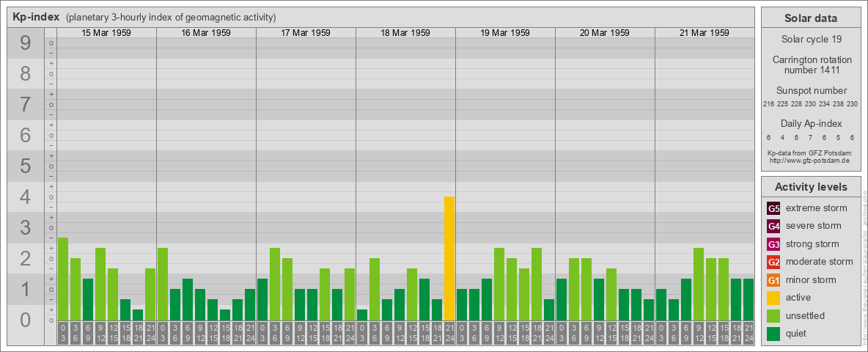Click the 0-3 hour bar on 15 Mar 1959
868x352 pixels.
click(63, 279)
